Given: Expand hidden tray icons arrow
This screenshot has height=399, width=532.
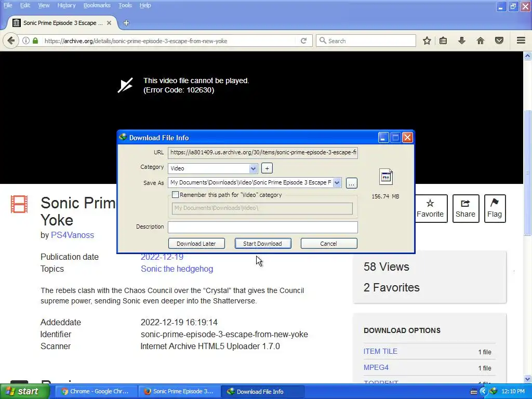Looking at the screenshot, I should [483, 392].
